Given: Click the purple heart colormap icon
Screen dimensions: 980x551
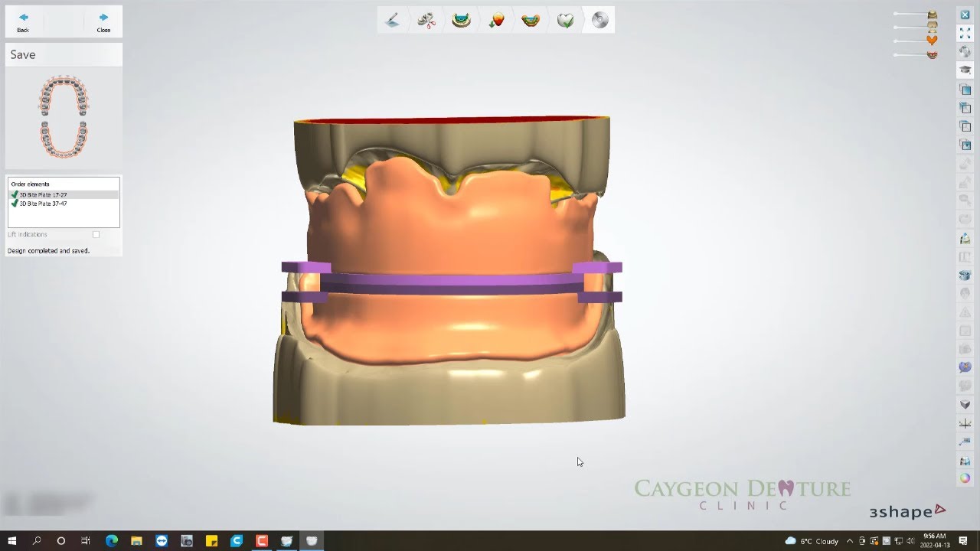Looking at the screenshot, I should point(965,367).
